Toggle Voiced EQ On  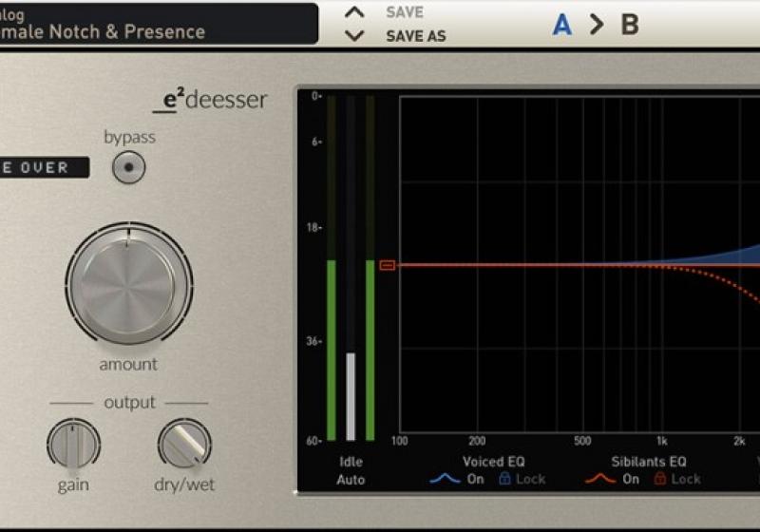tap(475, 479)
